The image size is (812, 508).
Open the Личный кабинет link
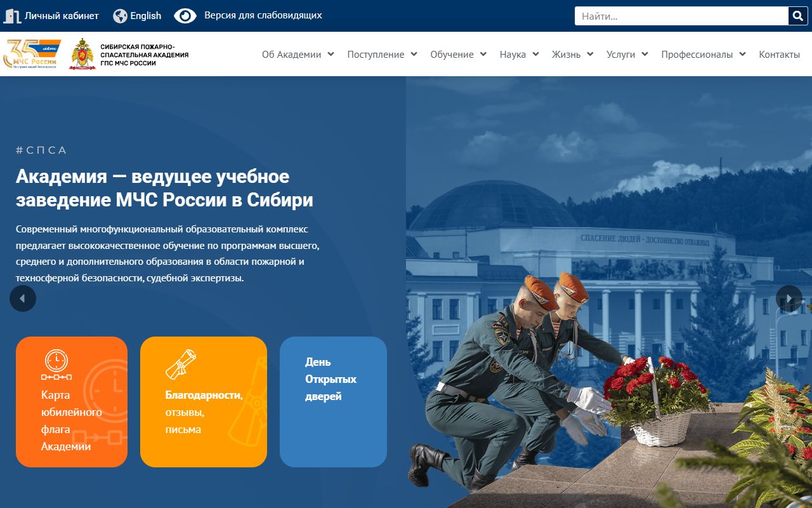coord(62,16)
